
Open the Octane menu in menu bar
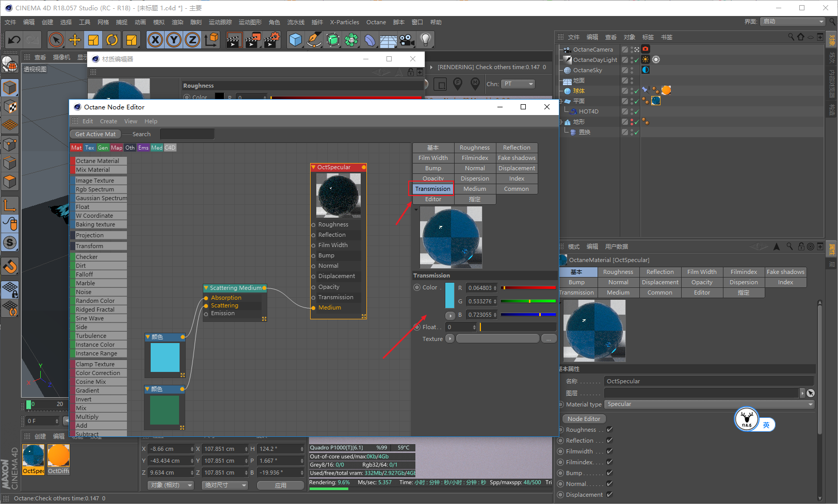point(376,22)
